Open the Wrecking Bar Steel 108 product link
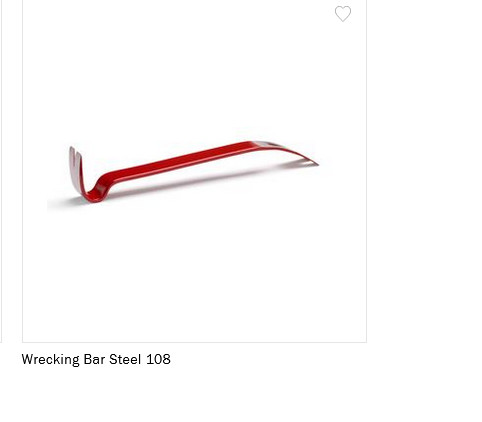 click(x=96, y=360)
